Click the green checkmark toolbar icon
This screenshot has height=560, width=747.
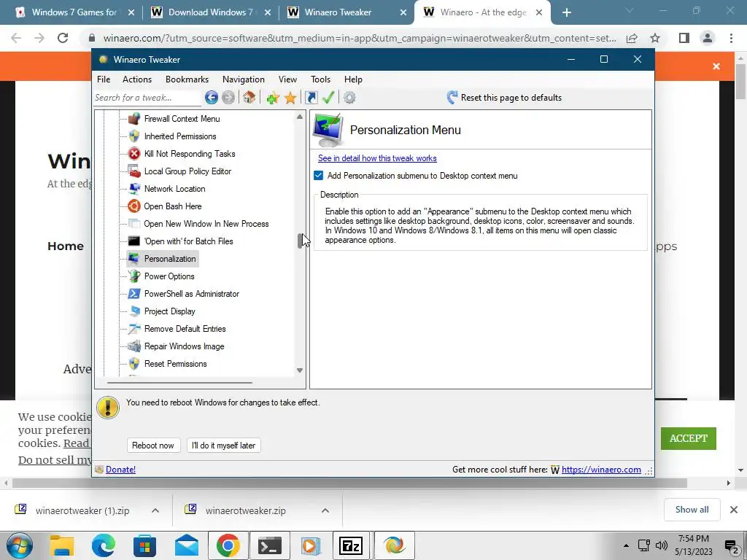[328, 98]
